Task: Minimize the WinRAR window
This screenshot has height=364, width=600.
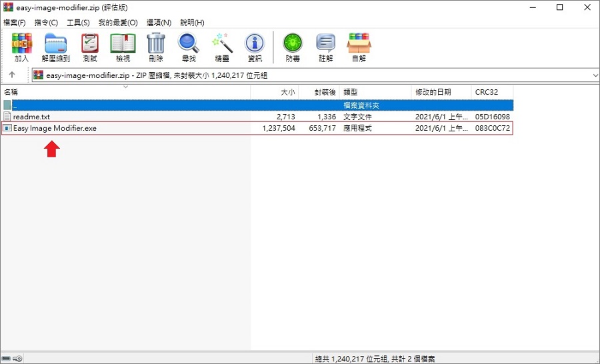Action: (x=532, y=7)
